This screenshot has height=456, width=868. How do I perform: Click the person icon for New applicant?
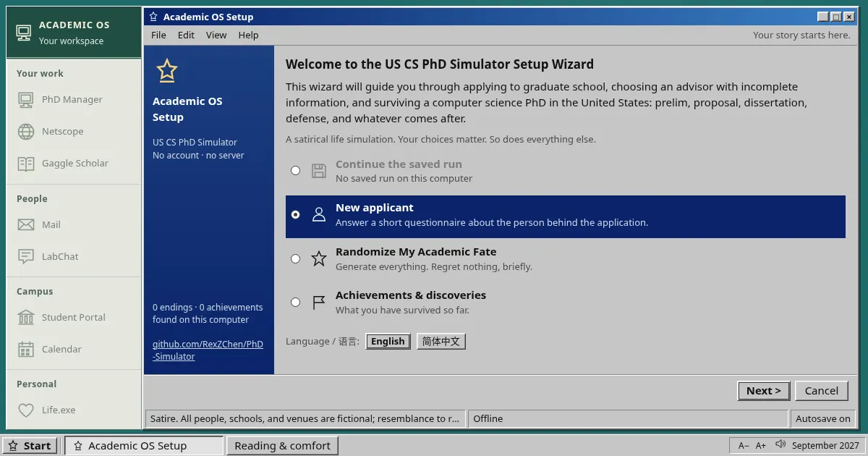click(319, 215)
